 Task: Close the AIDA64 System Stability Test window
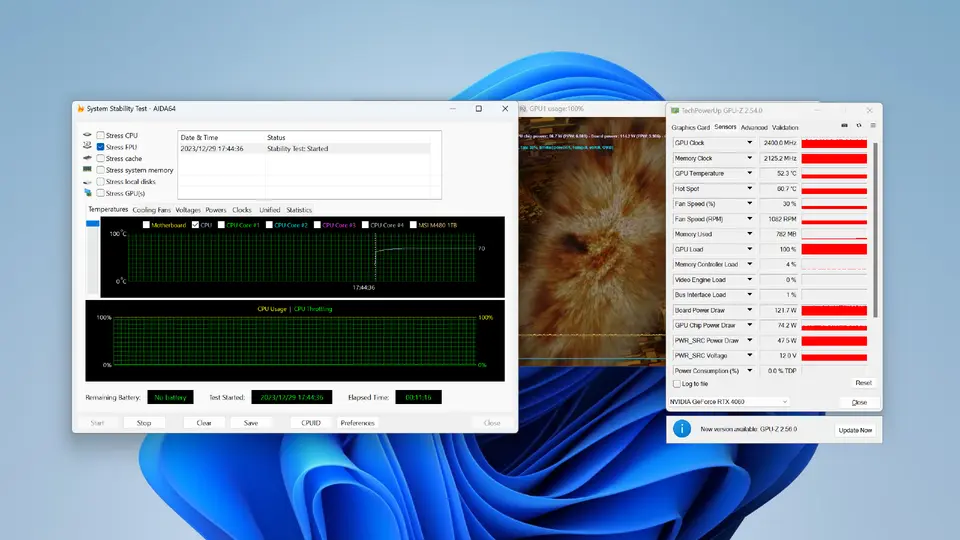505,108
